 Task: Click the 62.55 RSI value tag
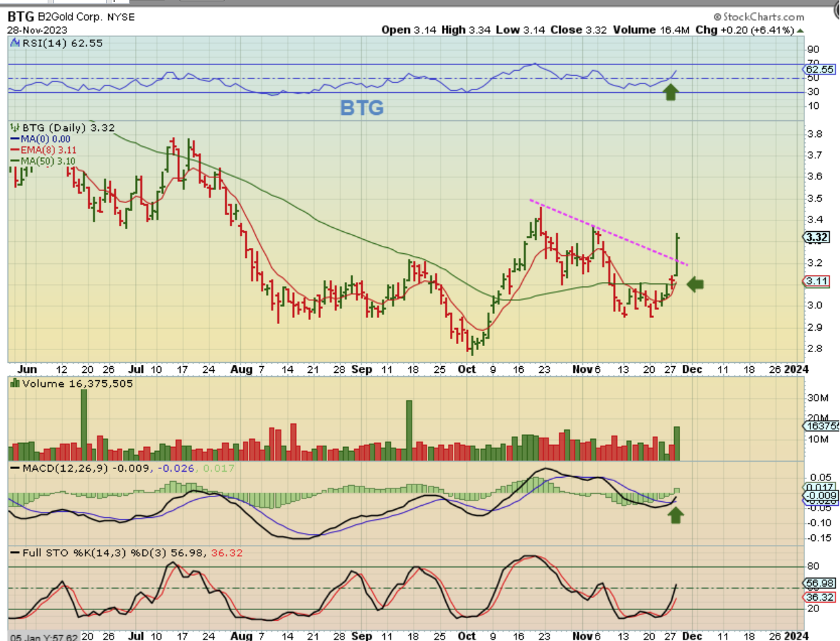tap(819, 69)
